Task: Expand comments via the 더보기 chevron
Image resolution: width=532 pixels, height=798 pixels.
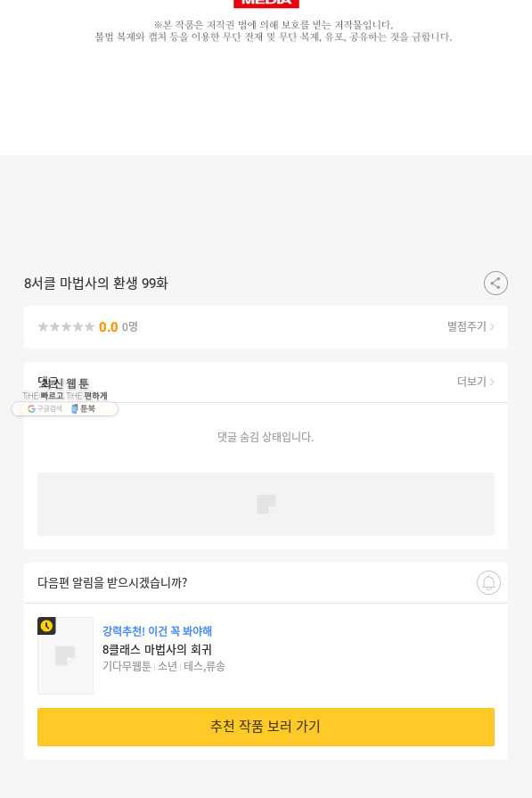Action: (492, 382)
